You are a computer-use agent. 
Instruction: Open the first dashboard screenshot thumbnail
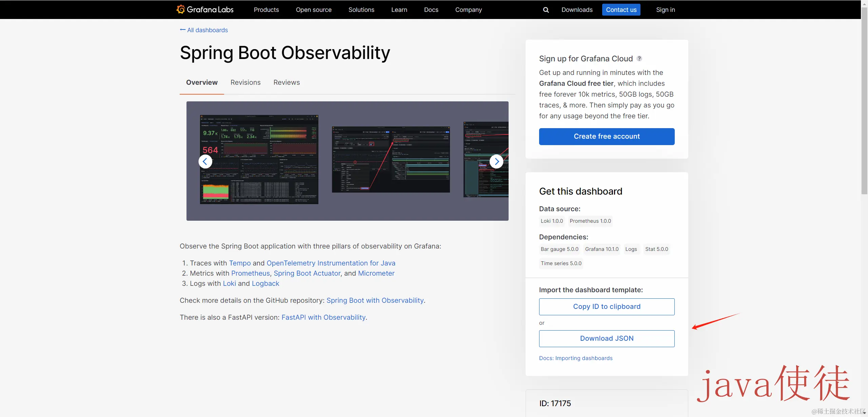259,159
